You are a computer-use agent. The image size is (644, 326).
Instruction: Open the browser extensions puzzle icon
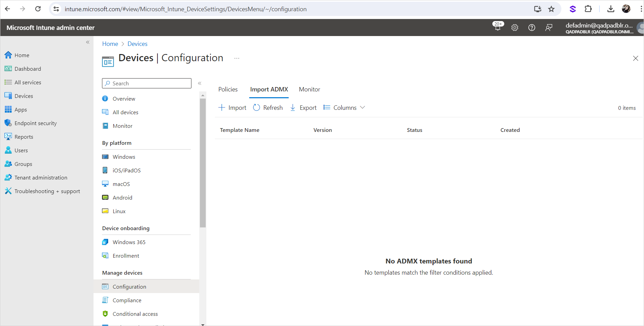click(588, 9)
